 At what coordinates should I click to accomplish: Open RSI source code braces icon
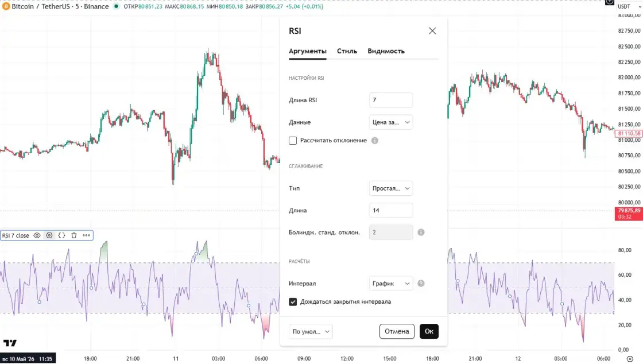pyautogui.click(x=61, y=235)
